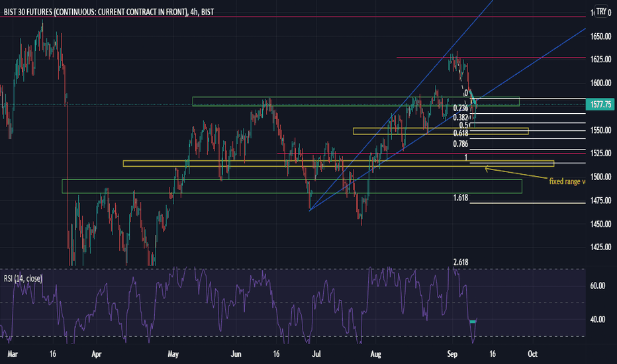Click the 1500.00 price axis label

(x=601, y=177)
